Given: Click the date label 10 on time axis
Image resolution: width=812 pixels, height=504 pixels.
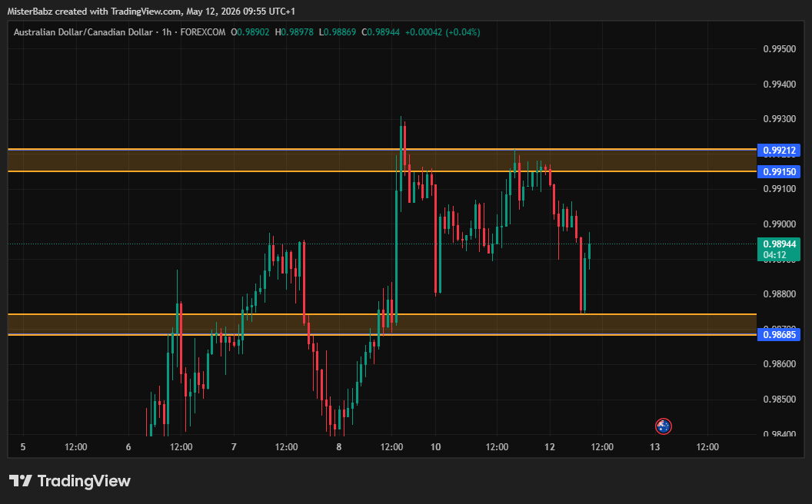Looking at the screenshot, I should click(x=435, y=446).
